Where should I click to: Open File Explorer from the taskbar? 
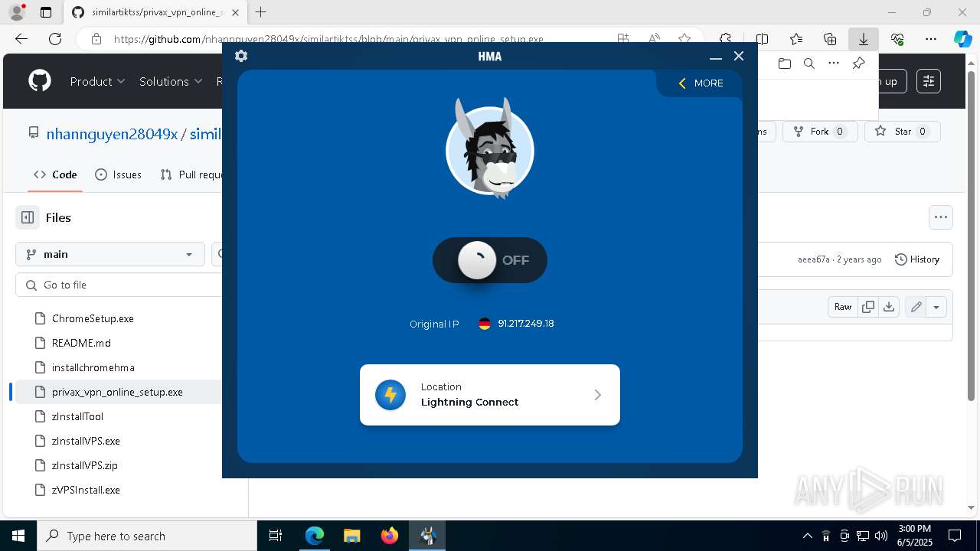pos(351,536)
